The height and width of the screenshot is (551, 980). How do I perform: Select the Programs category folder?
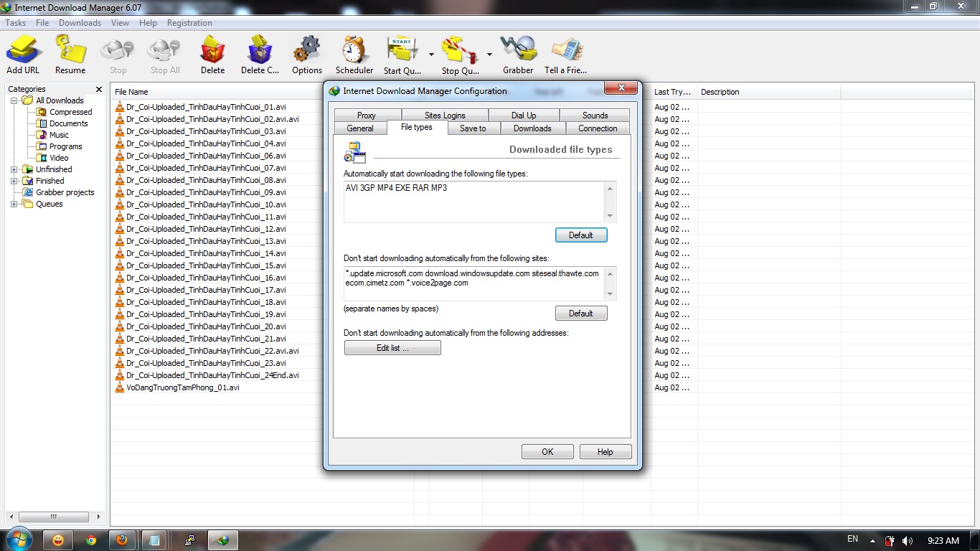coord(60,146)
